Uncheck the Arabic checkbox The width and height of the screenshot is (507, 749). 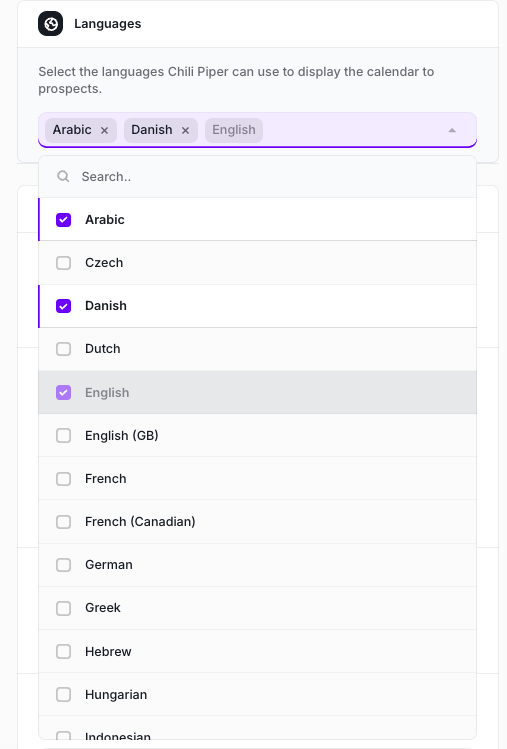click(64, 220)
